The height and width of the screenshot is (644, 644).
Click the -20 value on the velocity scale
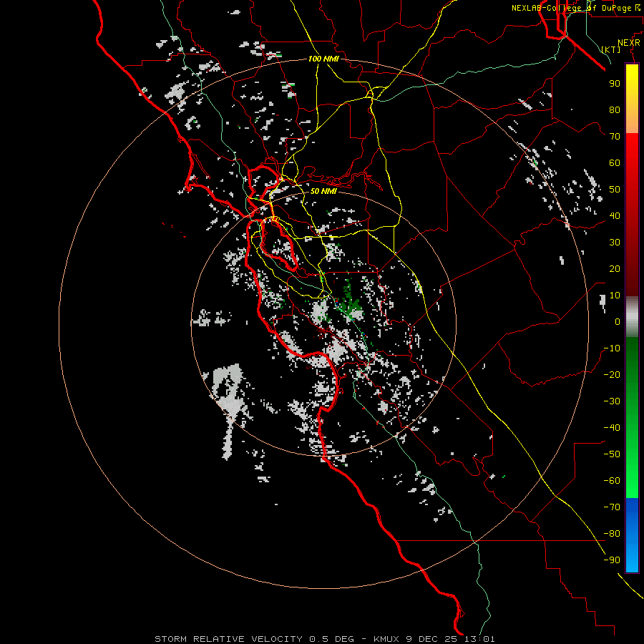(x=612, y=374)
